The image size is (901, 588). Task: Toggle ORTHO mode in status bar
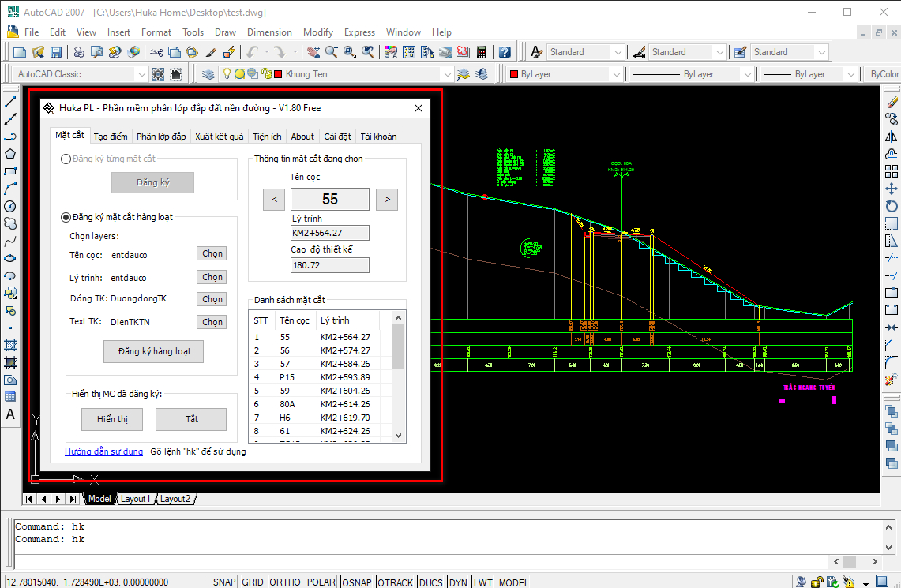284,582
